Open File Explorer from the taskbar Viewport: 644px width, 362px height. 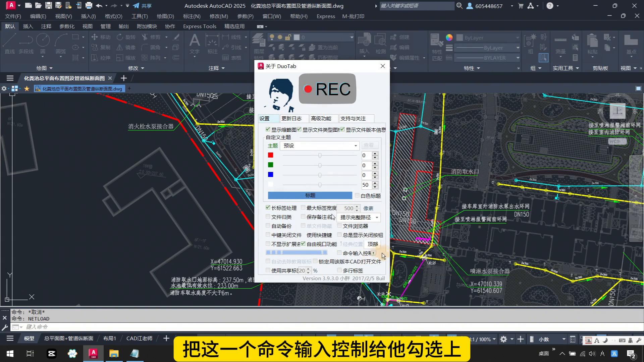coord(114,353)
